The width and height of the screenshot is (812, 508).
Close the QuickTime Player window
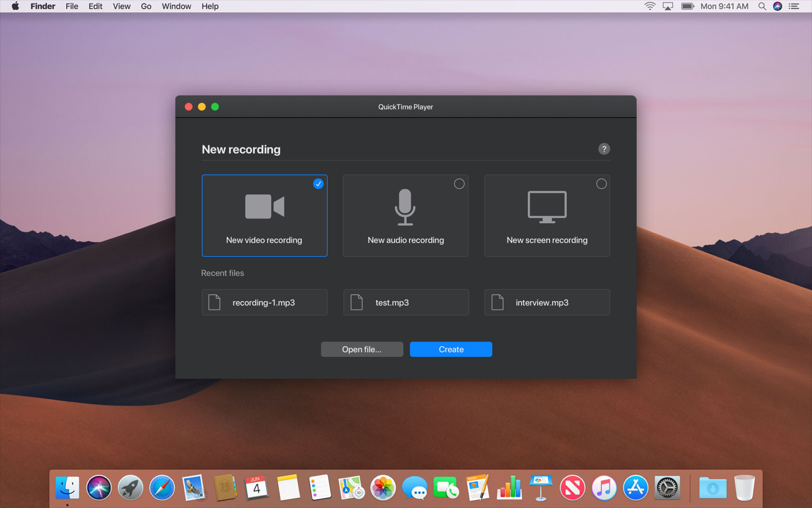tap(189, 107)
